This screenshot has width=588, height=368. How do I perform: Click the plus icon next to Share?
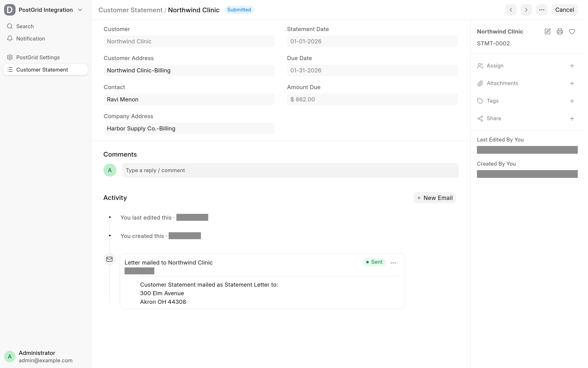tap(572, 118)
